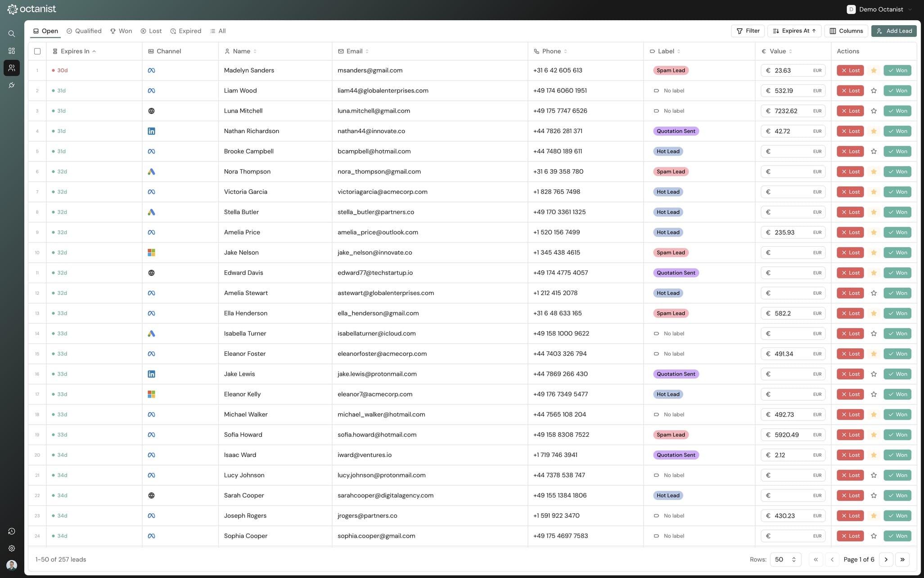Open the Rows per page dropdown
The height and width of the screenshot is (578, 924).
[x=785, y=560]
